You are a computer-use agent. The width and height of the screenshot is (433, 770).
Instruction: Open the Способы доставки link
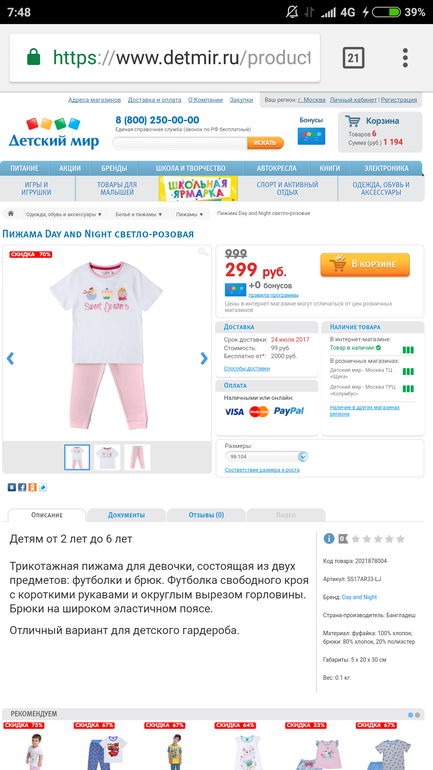247,368
